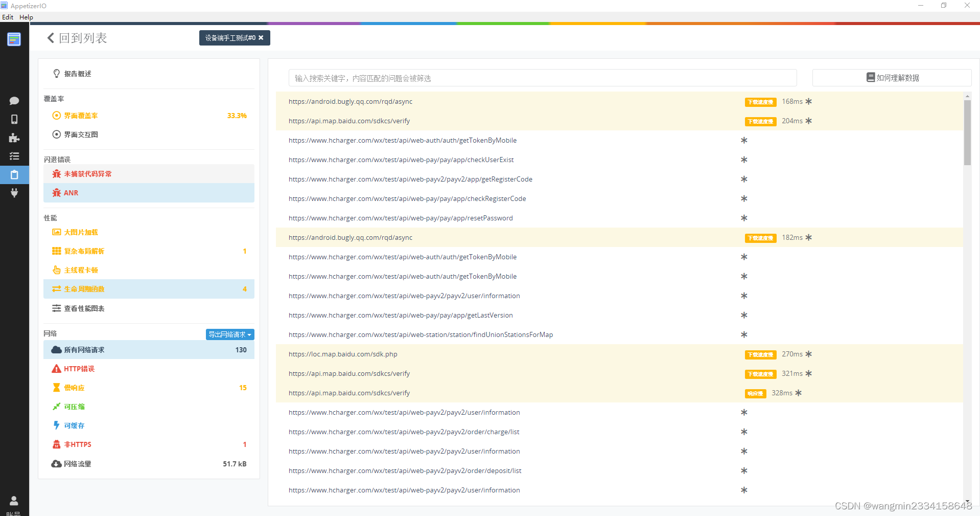Click the compress icon beside 可压缩
The width and height of the screenshot is (980, 516).
(57, 407)
